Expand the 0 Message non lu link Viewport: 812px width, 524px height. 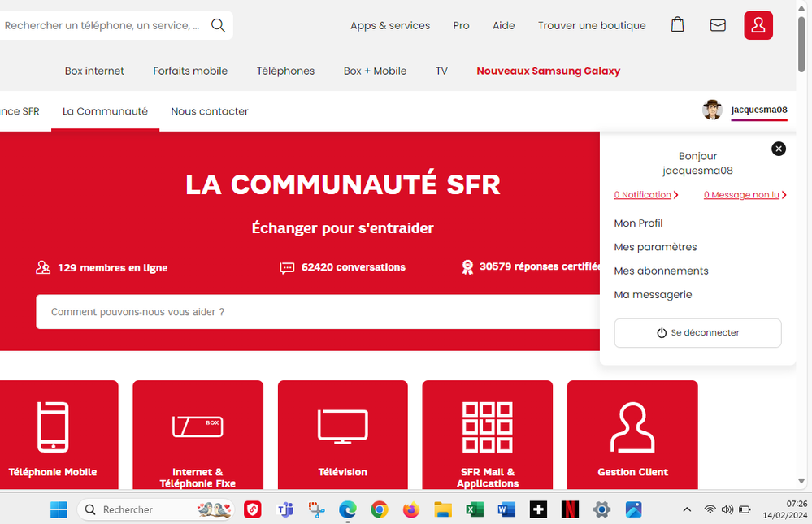tap(745, 195)
